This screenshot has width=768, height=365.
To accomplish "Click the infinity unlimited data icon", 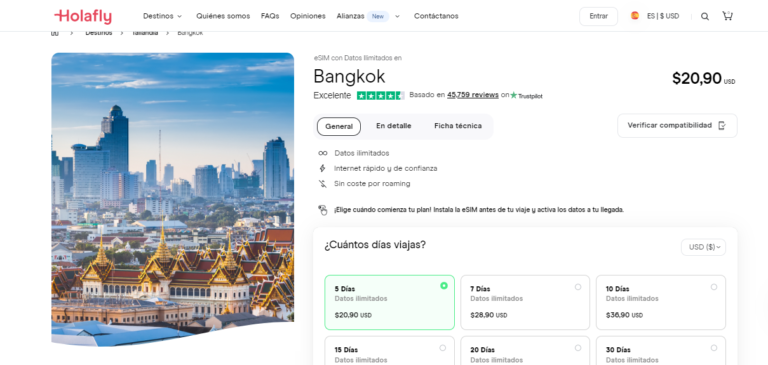I will click(322, 153).
